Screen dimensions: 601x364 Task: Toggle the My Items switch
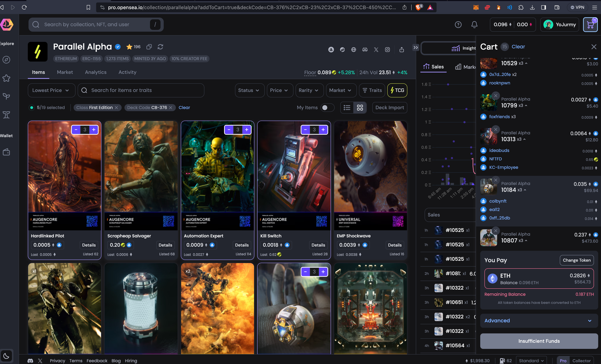327,107
